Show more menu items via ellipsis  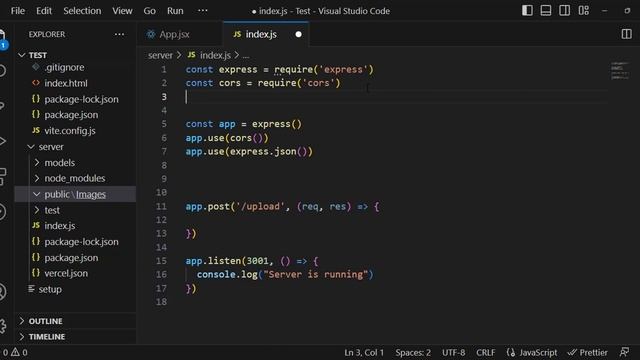point(202,11)
